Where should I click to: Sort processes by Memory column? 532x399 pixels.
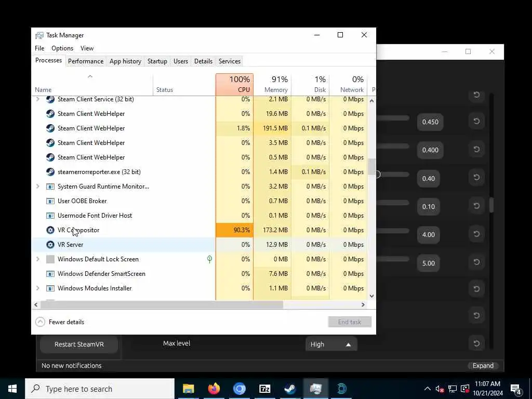pyautogui.click(x=272, y=85)
